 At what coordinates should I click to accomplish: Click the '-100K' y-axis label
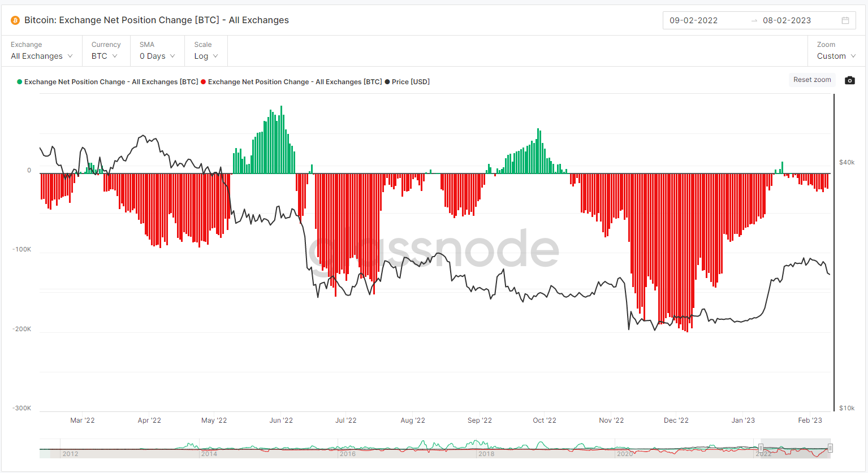click(x=21, y=250)
